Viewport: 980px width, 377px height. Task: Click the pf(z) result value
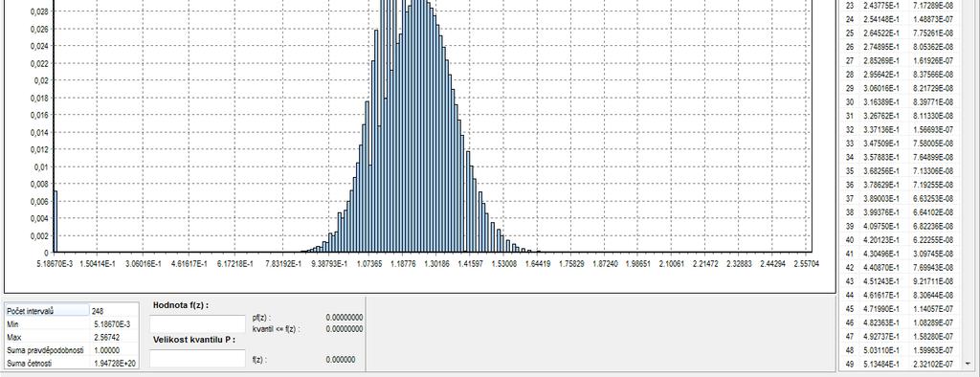(x=344, y=318)
